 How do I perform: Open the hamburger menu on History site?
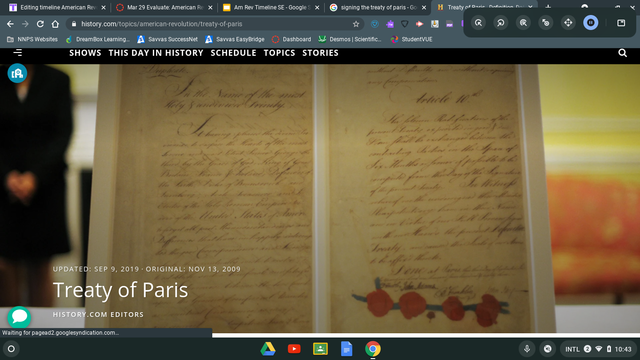(x=18, y=53)
